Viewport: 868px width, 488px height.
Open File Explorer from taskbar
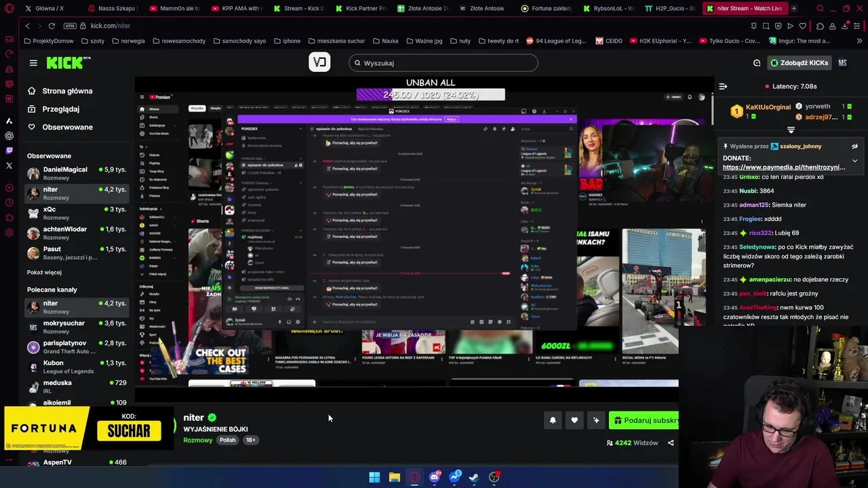[x=395, y=477]
